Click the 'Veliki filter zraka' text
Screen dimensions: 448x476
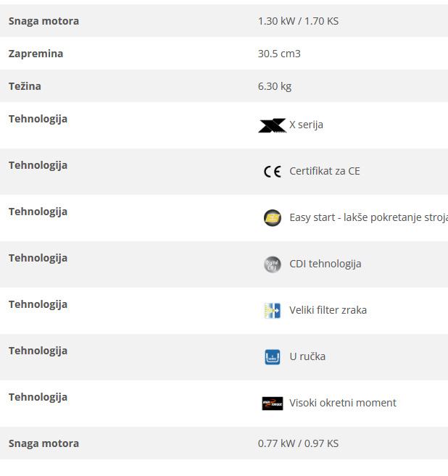click(328, 310)
